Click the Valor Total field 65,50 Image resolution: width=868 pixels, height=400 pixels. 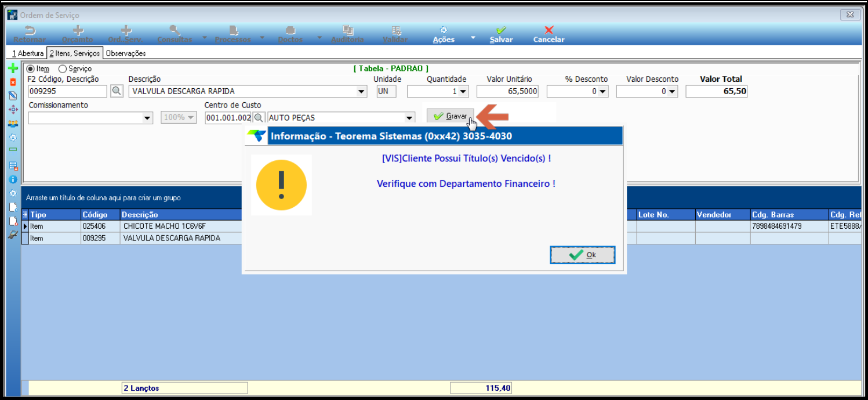click(x=716, y=91)
